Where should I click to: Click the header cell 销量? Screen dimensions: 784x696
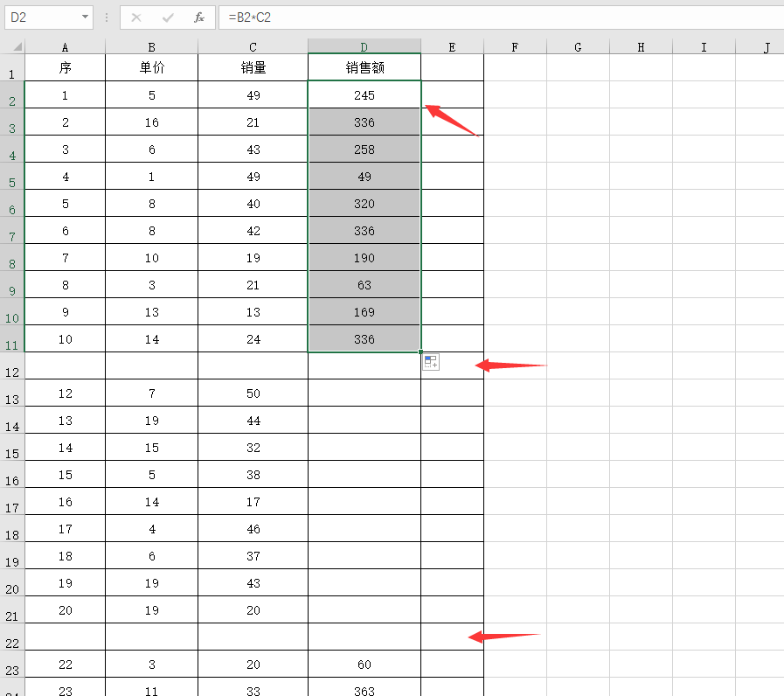pyautogui.click(x=253, y=67)
